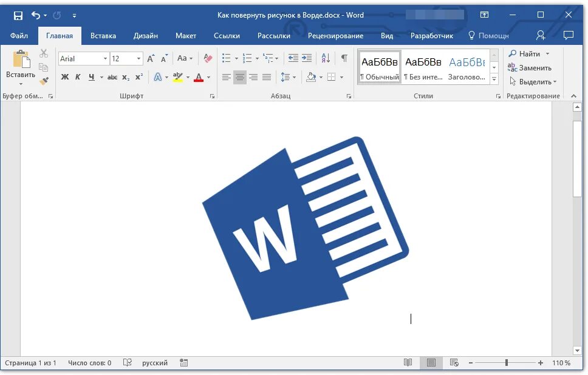This screenshot has height=375, width=588.
Task: Justify the paragraph text
Action: click(x=267, y=77)
